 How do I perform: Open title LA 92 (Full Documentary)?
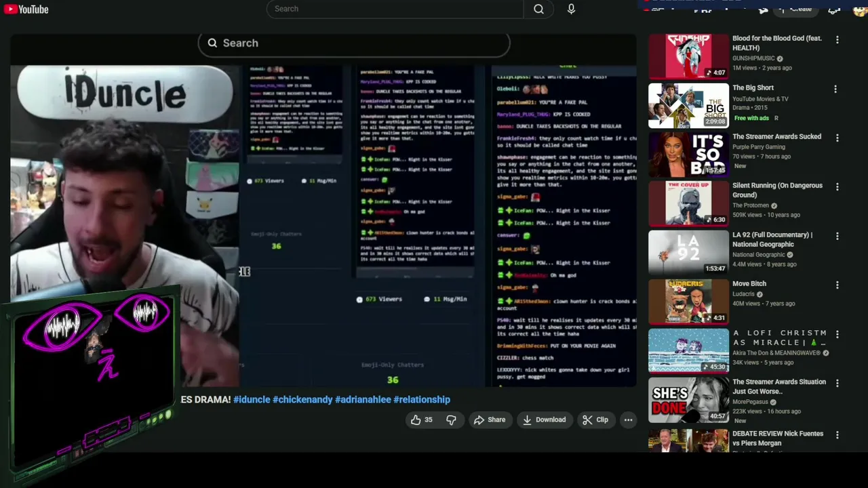[x=772, y=239]
